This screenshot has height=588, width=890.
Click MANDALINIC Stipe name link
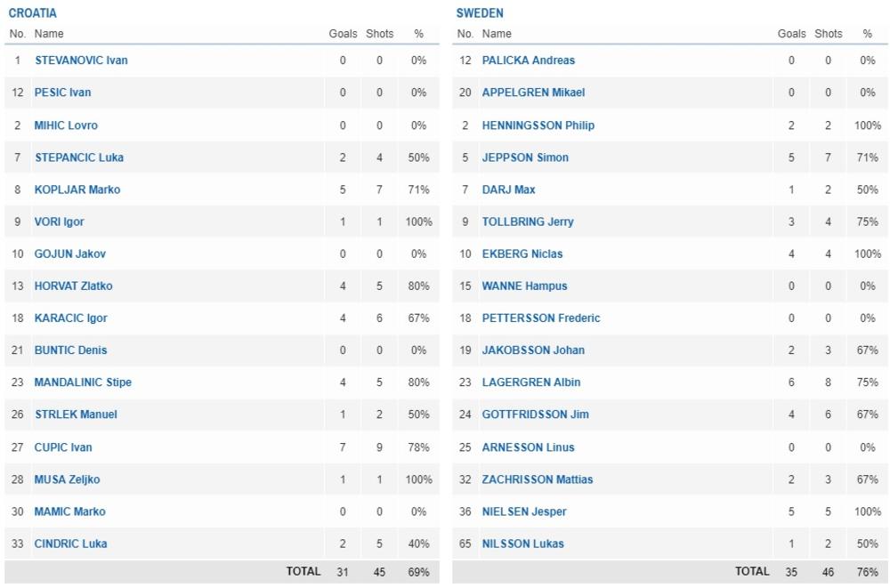(83, 383)
